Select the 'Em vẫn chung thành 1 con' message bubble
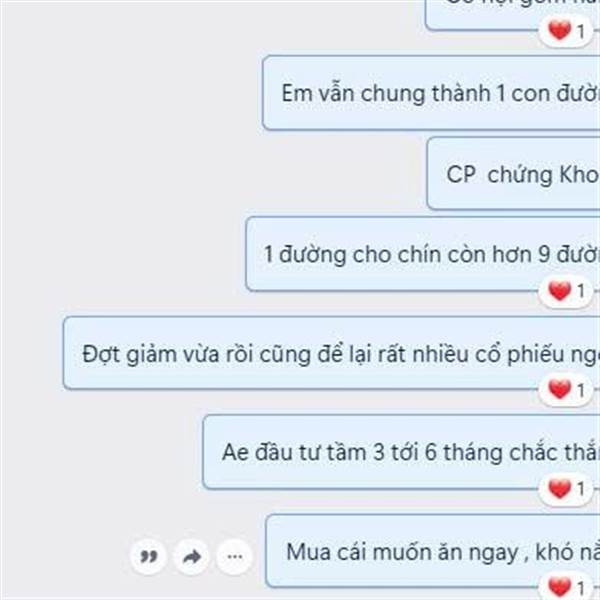 431,93
